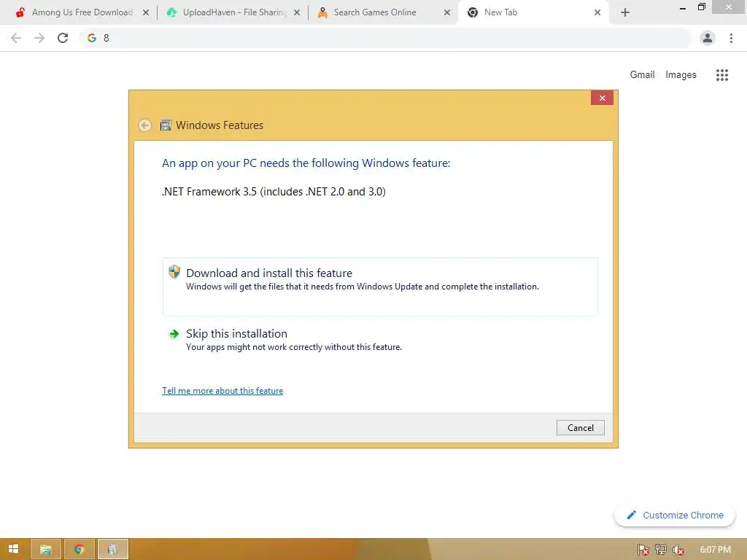The height and width of the screenshot is (560, 747).
Task: Click the Cancel button
Action: coord(580,427)
